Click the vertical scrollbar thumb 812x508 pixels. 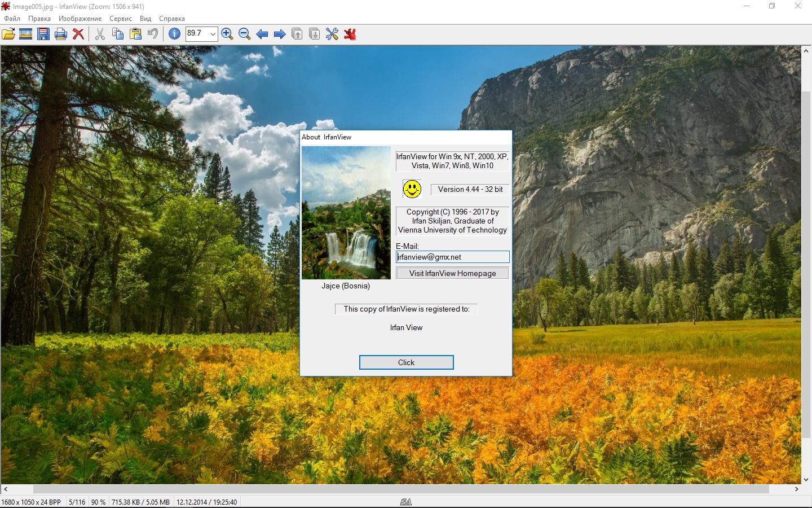806,264
